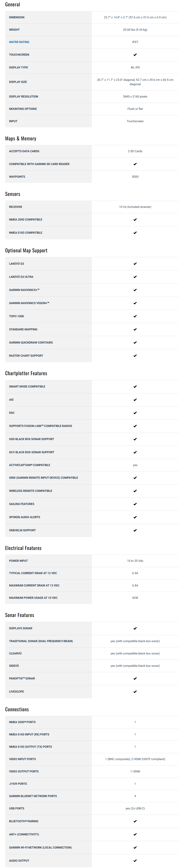Click the Smart Mode Compatible checkmark
Image resolution: width=180 pixels, height=868 pixels.
(x=135, y=387)
